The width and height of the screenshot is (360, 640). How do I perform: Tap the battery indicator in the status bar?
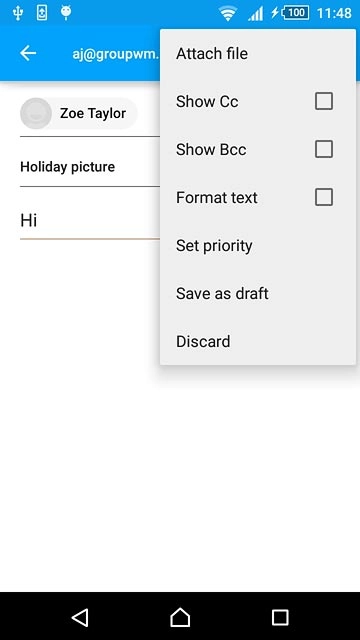pyautogui.click(x=295, y=13)
